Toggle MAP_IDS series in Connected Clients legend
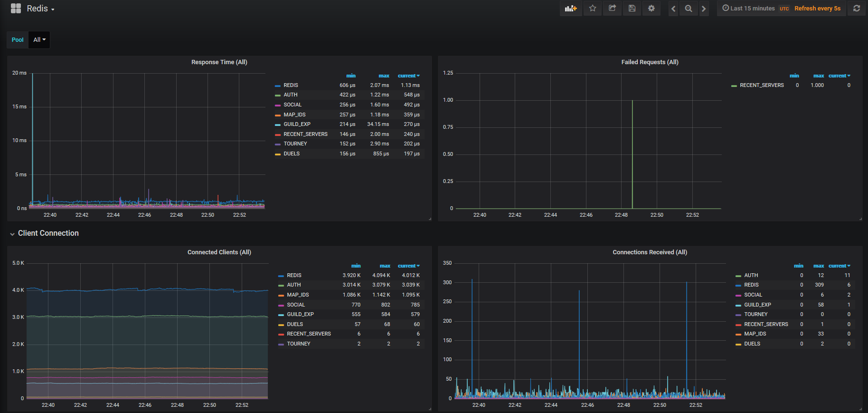The width and height of the screenshot is (868, 413). [298, 295]
